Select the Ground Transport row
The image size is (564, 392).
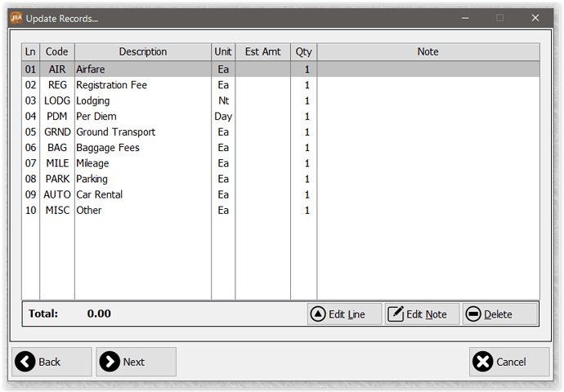coord(280,131)
